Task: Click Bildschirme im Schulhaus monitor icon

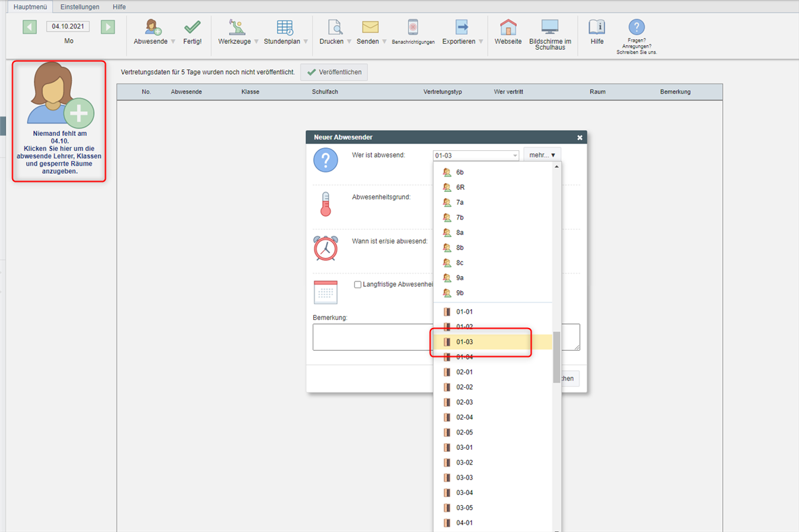Action: tap(550, 28)
